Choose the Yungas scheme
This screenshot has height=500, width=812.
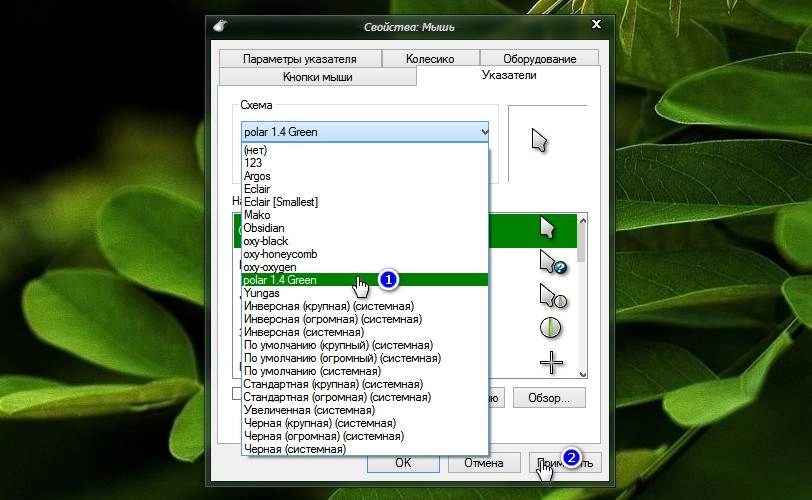[365, 293]
